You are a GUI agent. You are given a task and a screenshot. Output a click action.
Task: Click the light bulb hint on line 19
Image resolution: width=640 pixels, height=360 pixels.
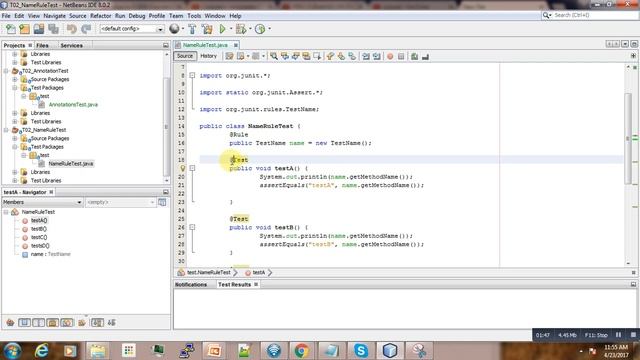182,168
